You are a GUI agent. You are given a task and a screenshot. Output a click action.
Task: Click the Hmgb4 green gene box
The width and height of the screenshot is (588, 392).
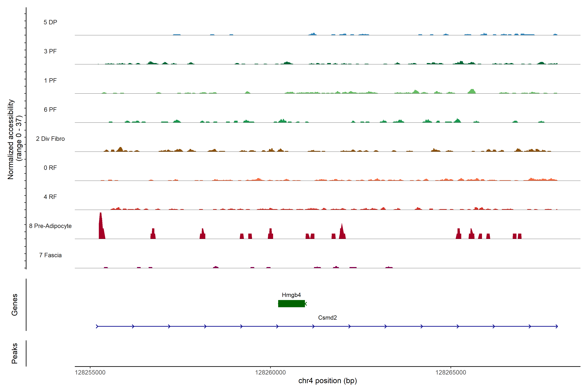291,303
